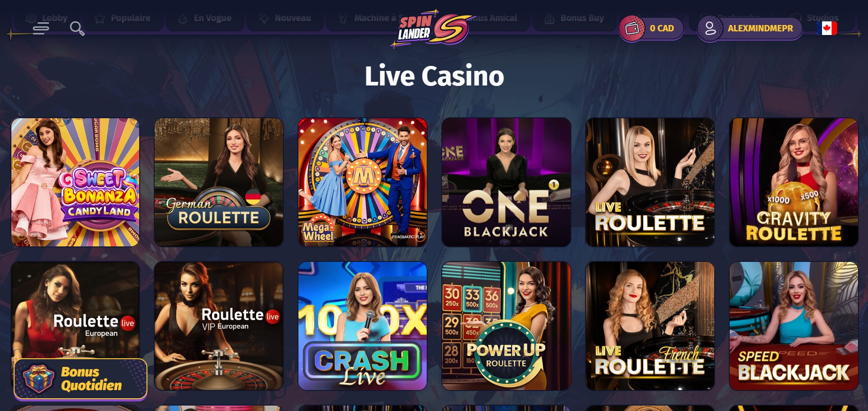The width and height of the screenshot is (868, 411).
Task: Launch the German Roulette game
Action: (219, 182)
